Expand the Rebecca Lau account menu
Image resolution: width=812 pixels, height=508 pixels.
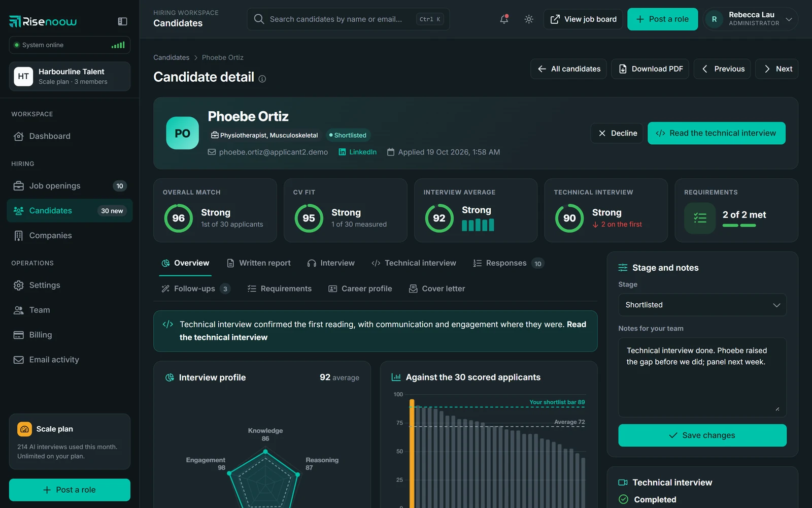point(751,19)
